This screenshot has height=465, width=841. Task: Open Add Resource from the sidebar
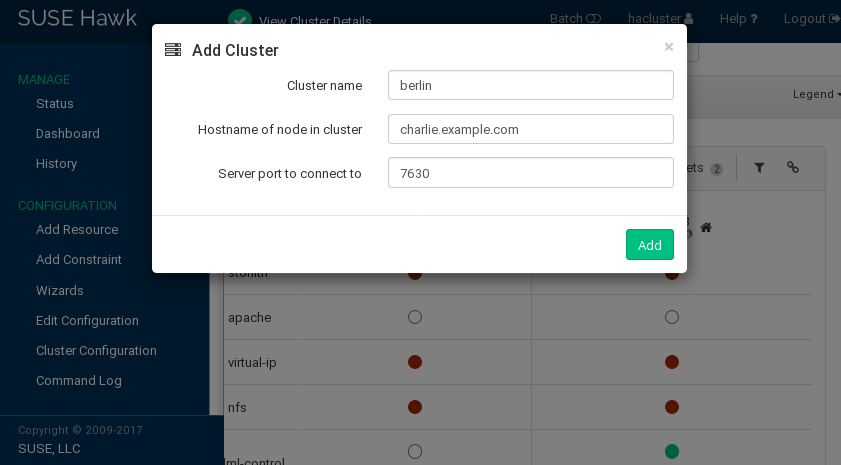(77, 229)
